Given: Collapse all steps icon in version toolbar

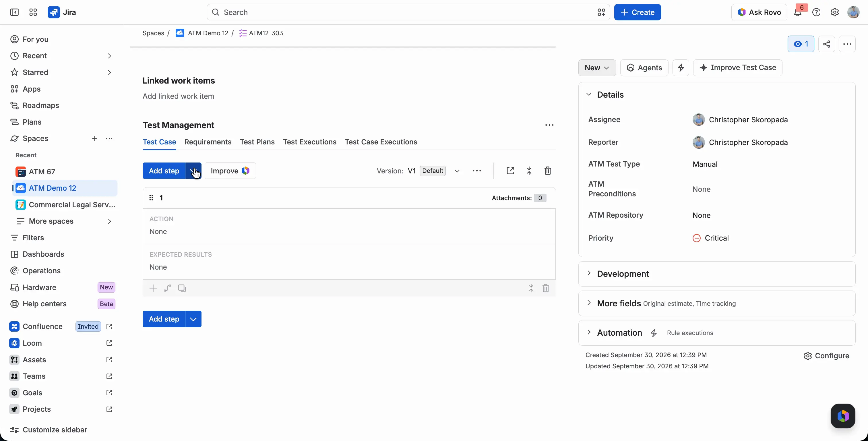Looking at the screenshot, I should pyautogui.click(x=529, y=171).
